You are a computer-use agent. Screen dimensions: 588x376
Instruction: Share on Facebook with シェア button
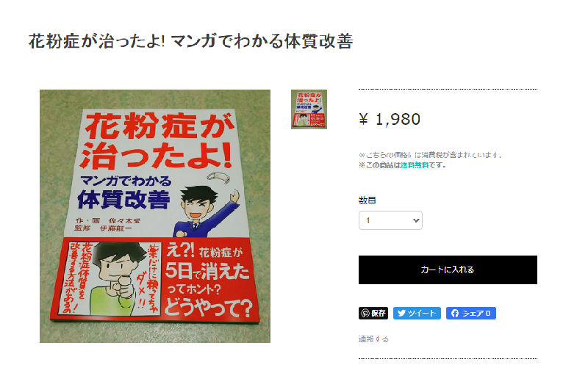pos(471,313)
